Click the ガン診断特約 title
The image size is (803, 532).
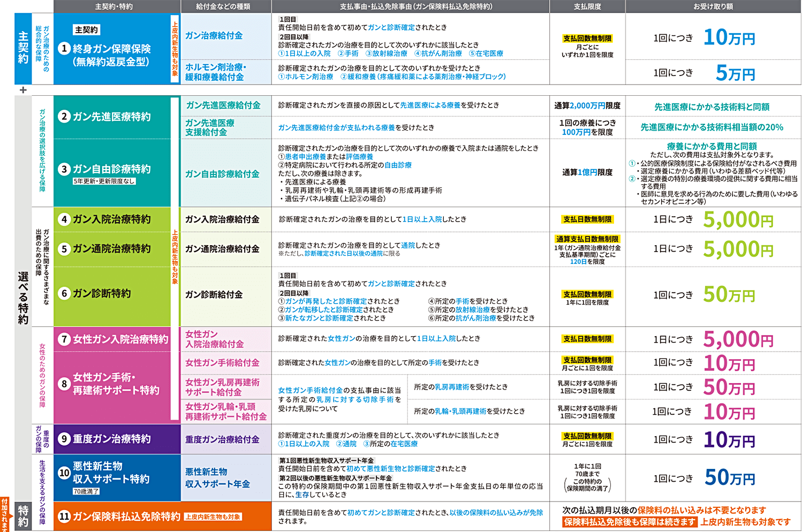[x=102, y=293]
